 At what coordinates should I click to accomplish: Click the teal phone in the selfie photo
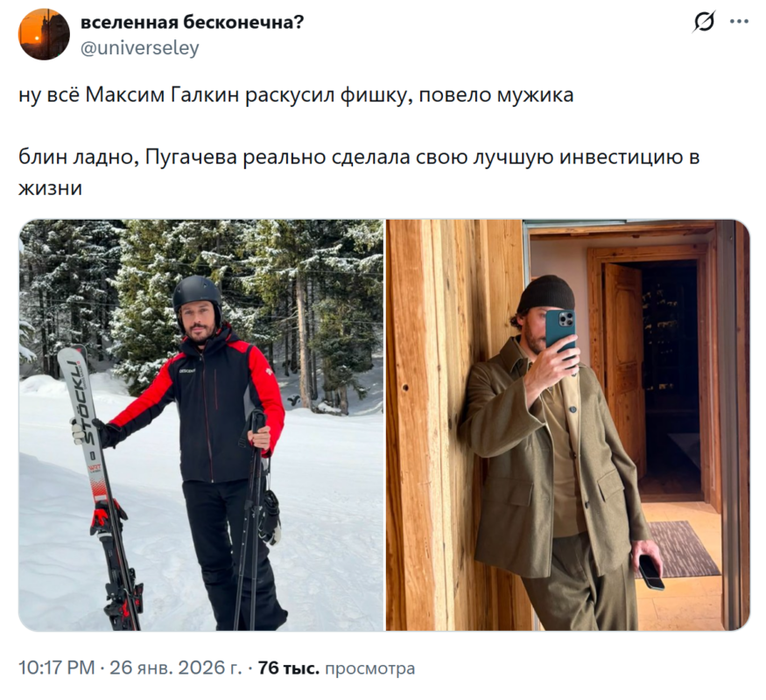[x=560, y=331]
